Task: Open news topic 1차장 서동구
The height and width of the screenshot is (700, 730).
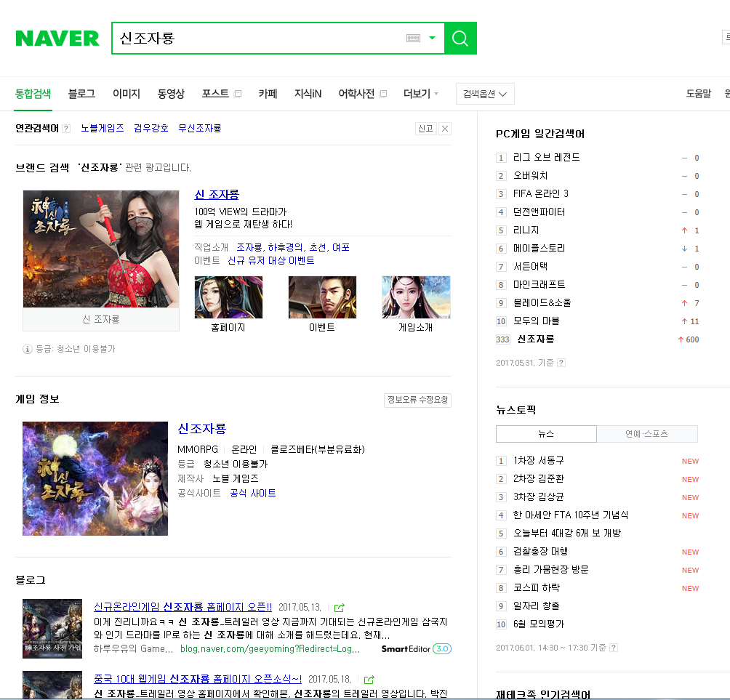Action: pos(539,460)
